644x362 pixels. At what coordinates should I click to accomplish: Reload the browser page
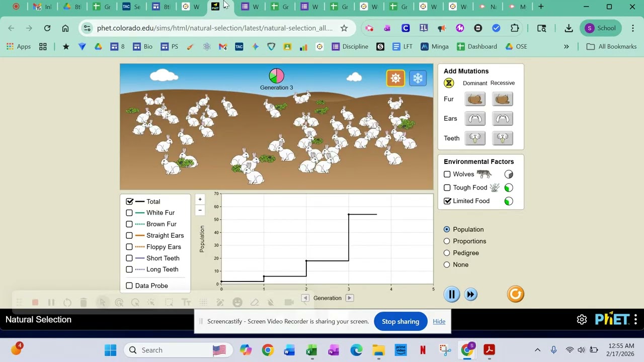click(47, 28)
